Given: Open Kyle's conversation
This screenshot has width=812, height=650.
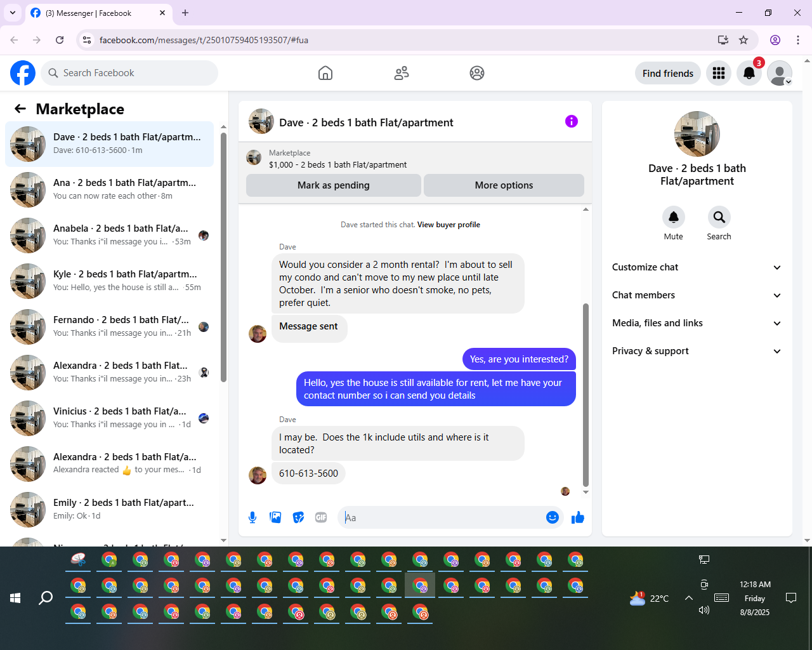Looking at the screenshot, I should [109, 281].
